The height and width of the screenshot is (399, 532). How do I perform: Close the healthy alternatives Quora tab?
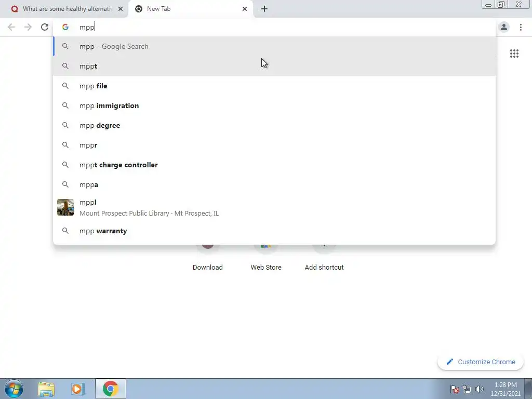pyautogui.click(x=121, y=9)
